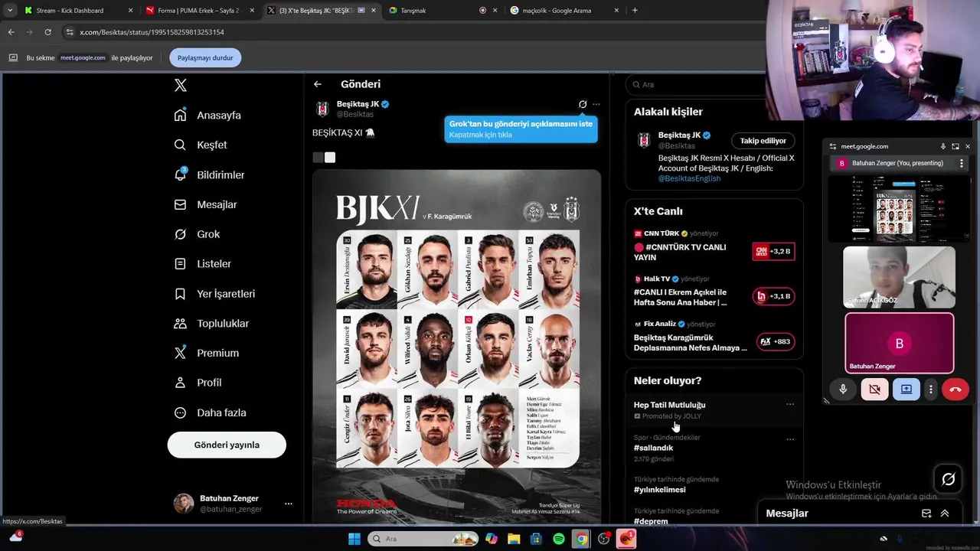Open Microsoft Store from the taskbar
This screenshot has height=551, width=980.
click(536, 539)
